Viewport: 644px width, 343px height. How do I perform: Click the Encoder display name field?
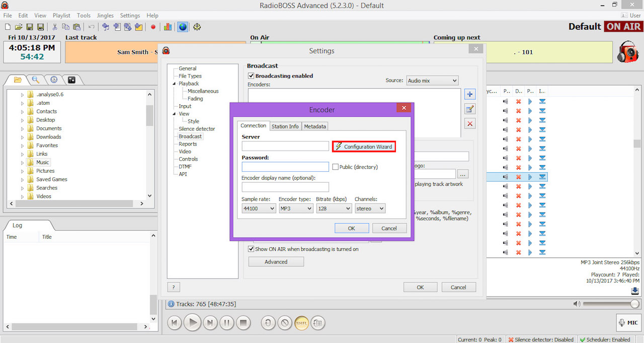[285, 187]
